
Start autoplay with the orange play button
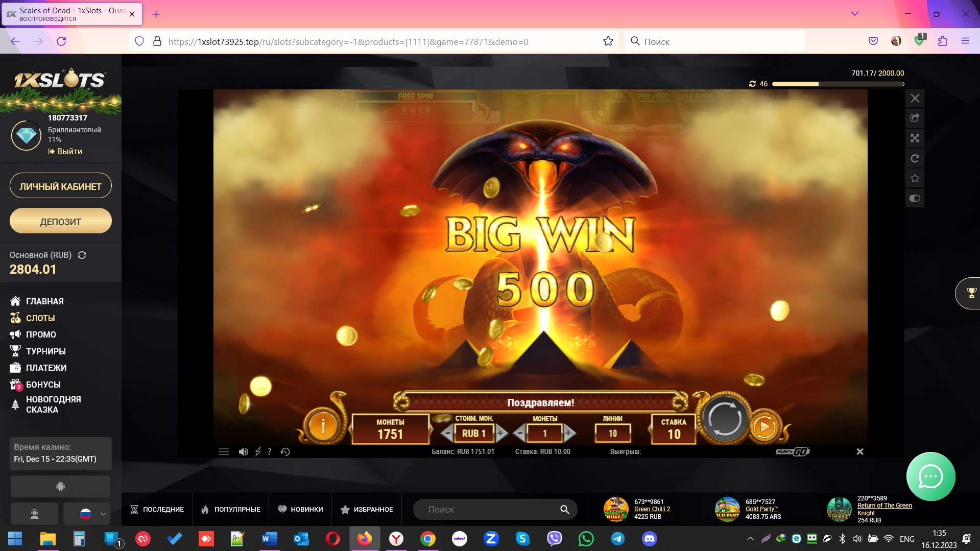[764, 426]
